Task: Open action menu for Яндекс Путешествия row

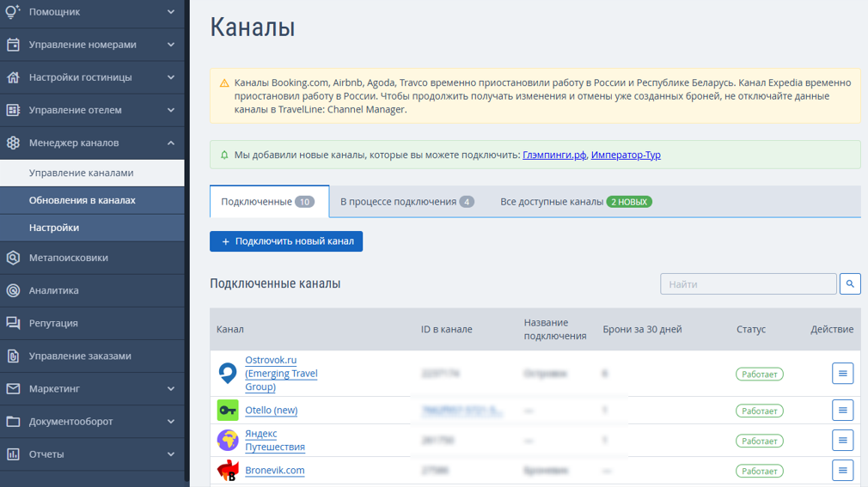Action: coord(842,441)
